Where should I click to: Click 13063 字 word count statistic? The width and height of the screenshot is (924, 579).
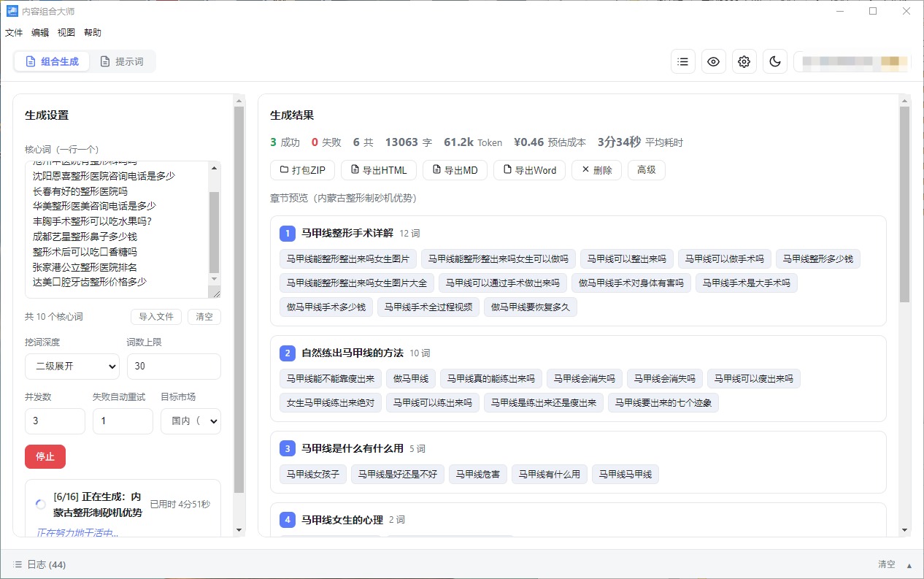[x=408, y=142]
